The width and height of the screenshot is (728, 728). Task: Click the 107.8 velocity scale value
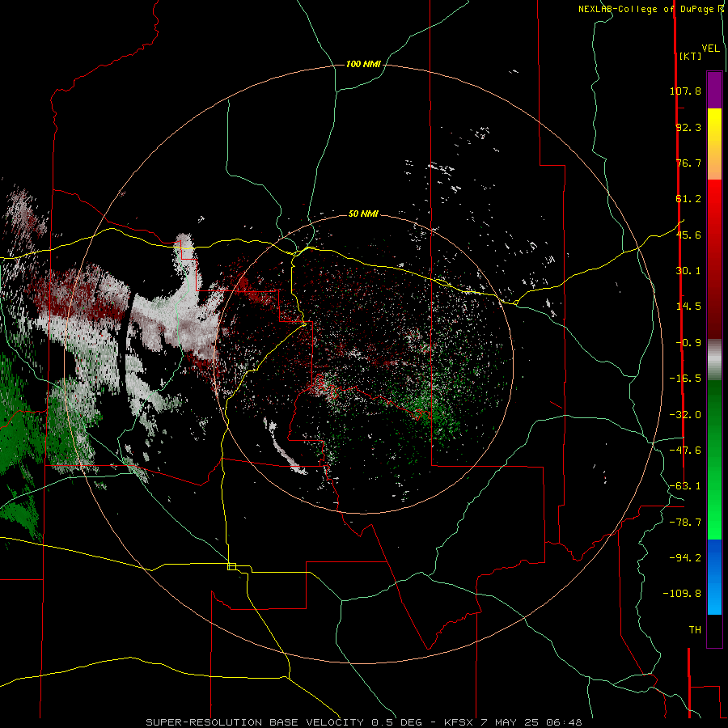pos(685,91)
